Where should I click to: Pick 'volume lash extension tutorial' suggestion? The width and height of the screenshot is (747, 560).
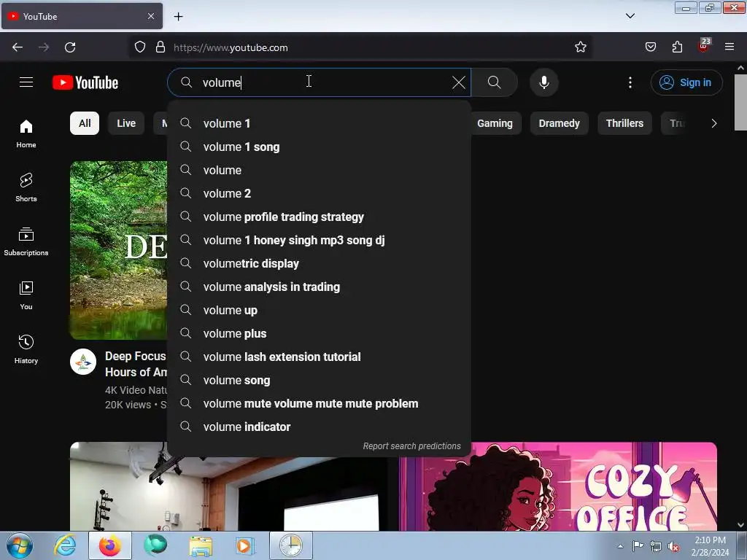click(x=320, y=357)
